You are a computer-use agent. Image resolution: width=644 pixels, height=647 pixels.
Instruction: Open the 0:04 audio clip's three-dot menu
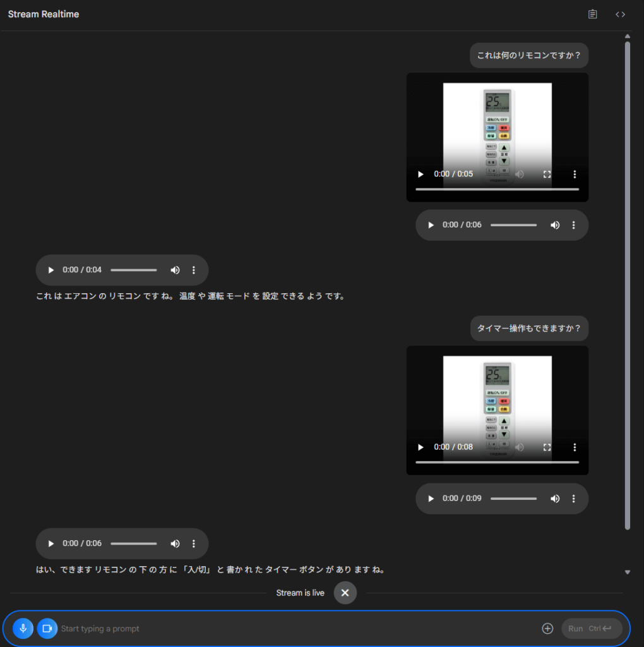click(x=194, y=270)
